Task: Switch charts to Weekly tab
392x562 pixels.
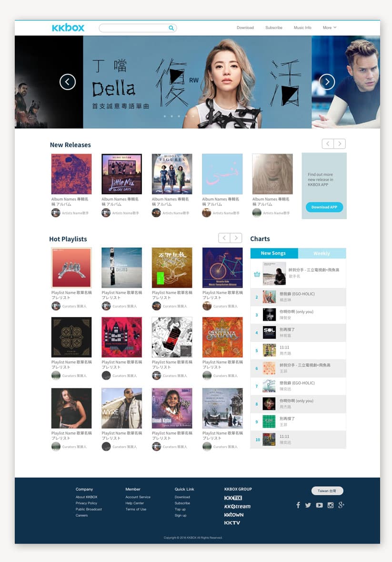Action: (322, 253)
